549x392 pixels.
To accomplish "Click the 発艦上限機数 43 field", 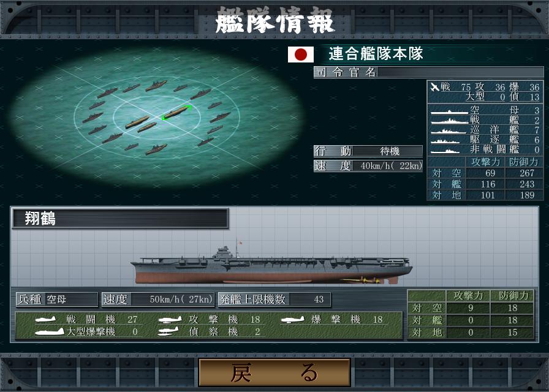I will click(274, 300).
